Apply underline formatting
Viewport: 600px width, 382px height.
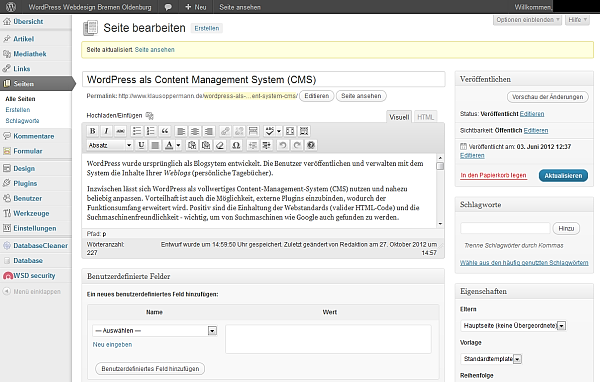pos(141,145)
